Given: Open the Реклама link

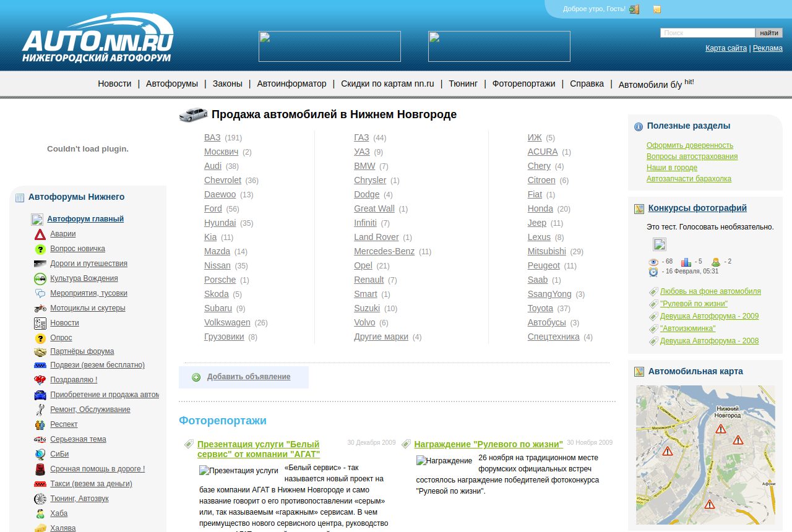Looking at the screenshot, I should pyautogui.click(x=768, y=48).
